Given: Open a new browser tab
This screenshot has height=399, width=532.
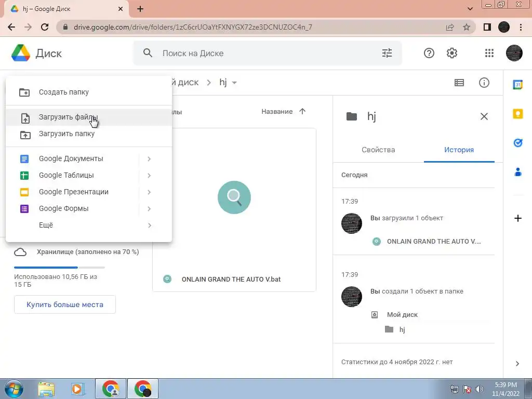Looking at the screenshot, I should click(140, 9).
